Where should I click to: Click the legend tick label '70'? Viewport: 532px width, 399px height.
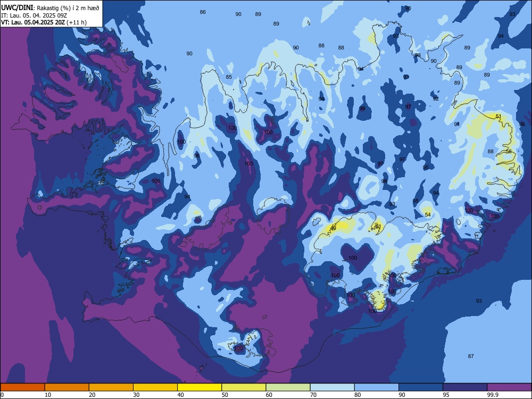[313, 395]
